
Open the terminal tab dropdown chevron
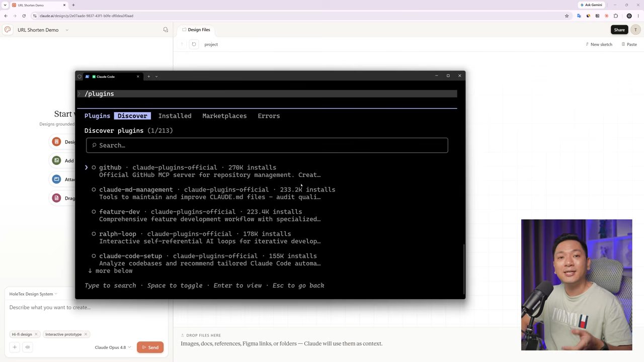tap(156, 76)
